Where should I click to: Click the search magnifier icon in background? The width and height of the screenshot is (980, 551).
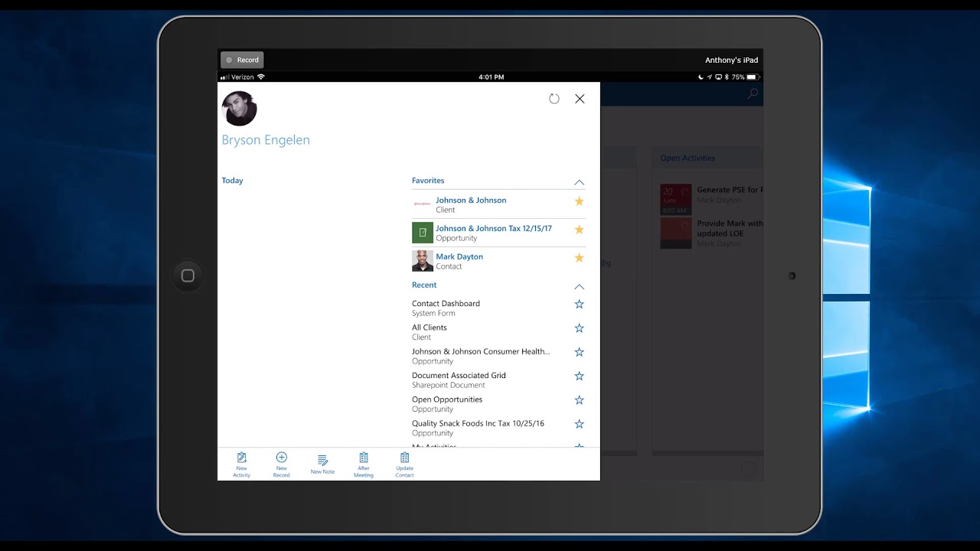click(753, 94)
